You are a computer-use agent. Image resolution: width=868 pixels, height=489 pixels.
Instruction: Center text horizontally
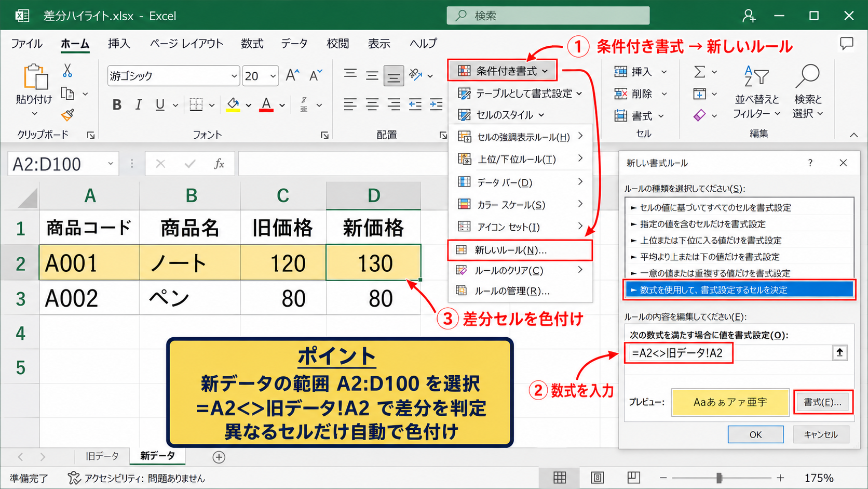click(372, 105)
